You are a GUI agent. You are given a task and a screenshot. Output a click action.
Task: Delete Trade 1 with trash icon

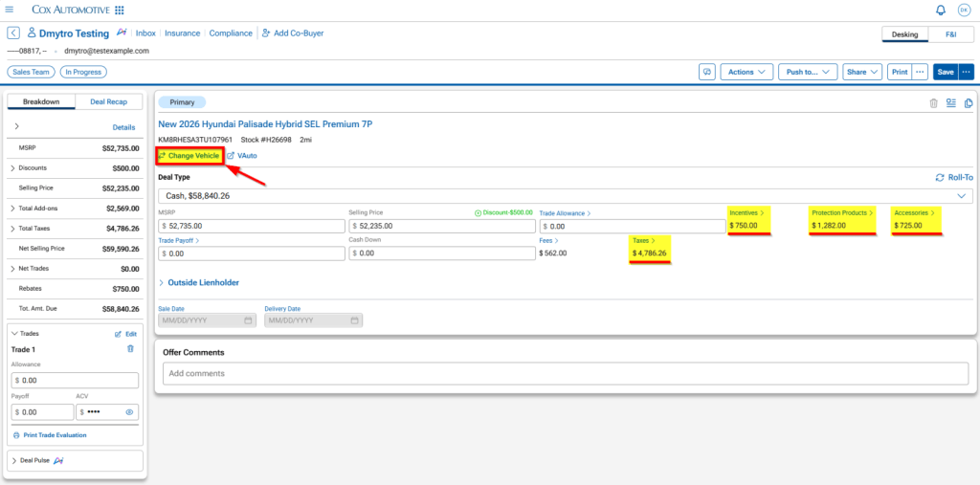click(x=130, y=349)
